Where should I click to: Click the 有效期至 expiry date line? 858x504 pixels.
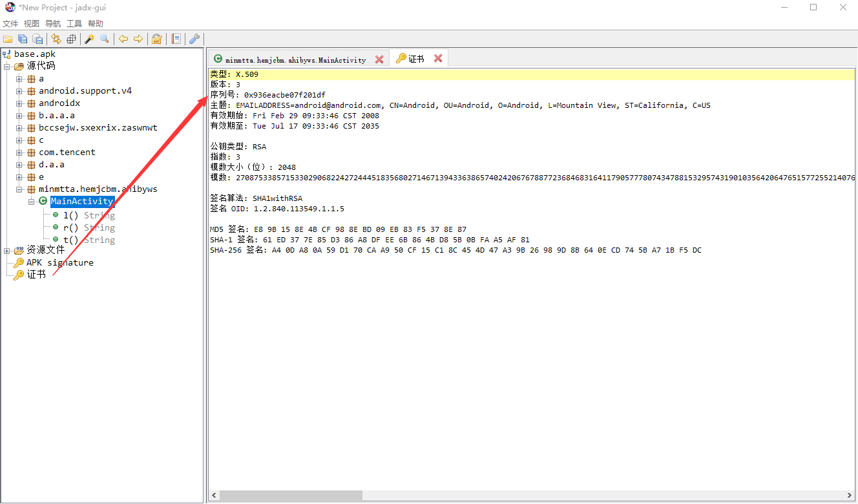pyautogui.click(x=295, y=126)
